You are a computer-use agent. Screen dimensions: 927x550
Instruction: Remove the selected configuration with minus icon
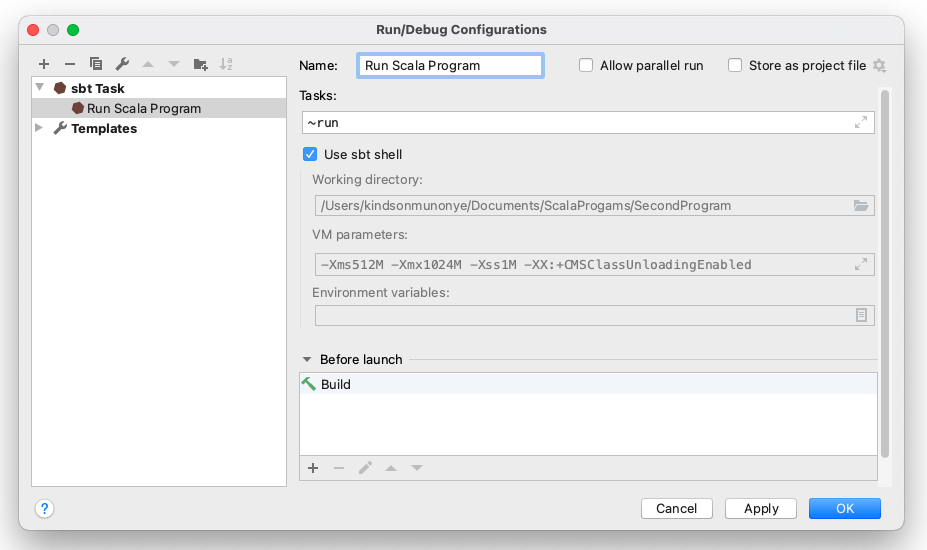point(70,64)
